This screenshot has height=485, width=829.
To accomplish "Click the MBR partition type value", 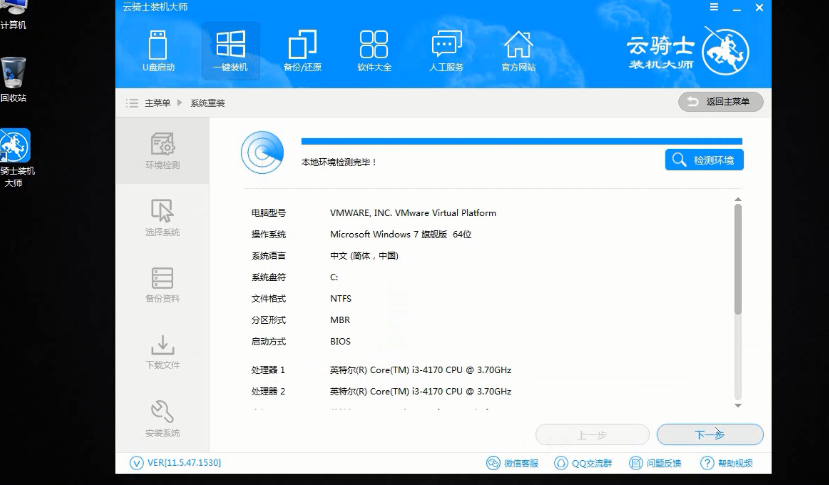I will pos(340,320).
